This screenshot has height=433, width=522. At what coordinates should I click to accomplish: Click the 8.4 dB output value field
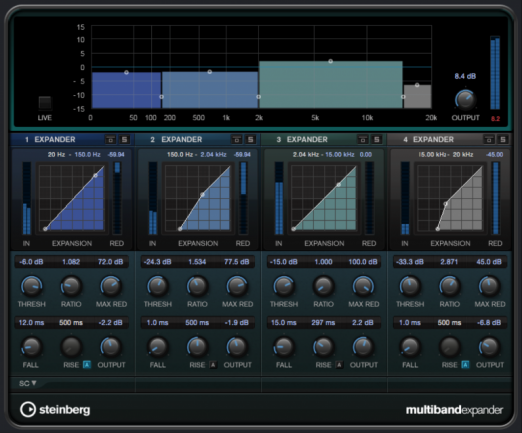tap(465, 76)
